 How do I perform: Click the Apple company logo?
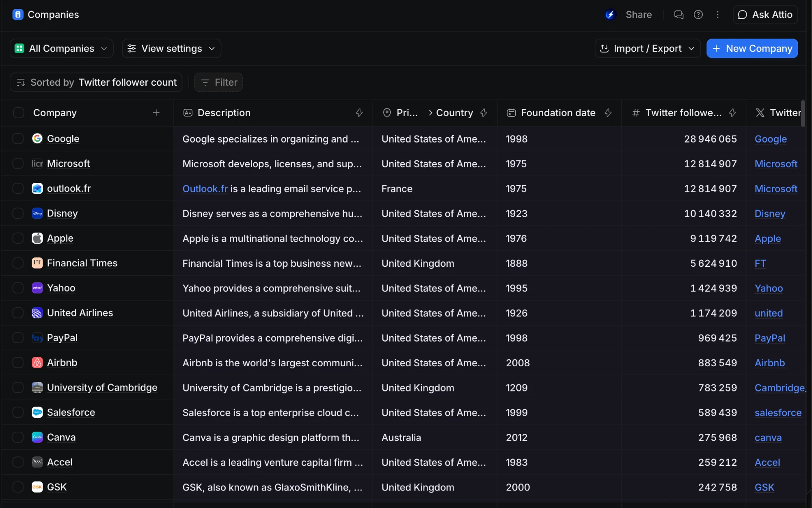pos(37,238)
